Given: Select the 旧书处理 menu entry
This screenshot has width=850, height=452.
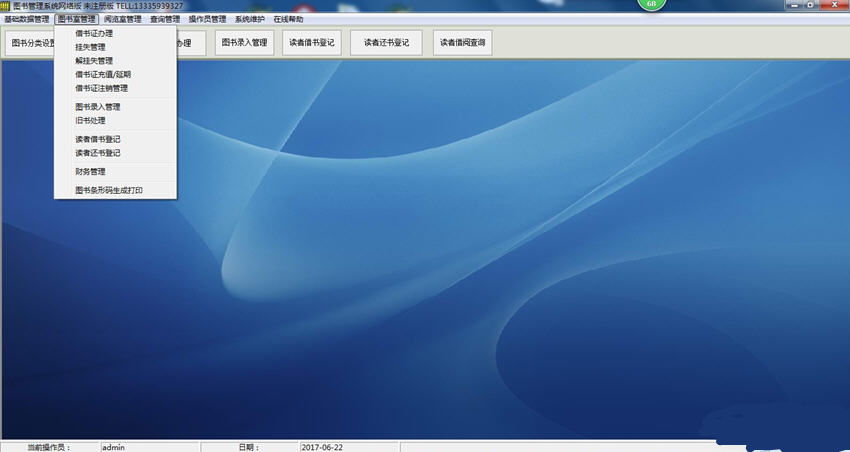Looking at the screenshot, I should click(x=115, y=120).
